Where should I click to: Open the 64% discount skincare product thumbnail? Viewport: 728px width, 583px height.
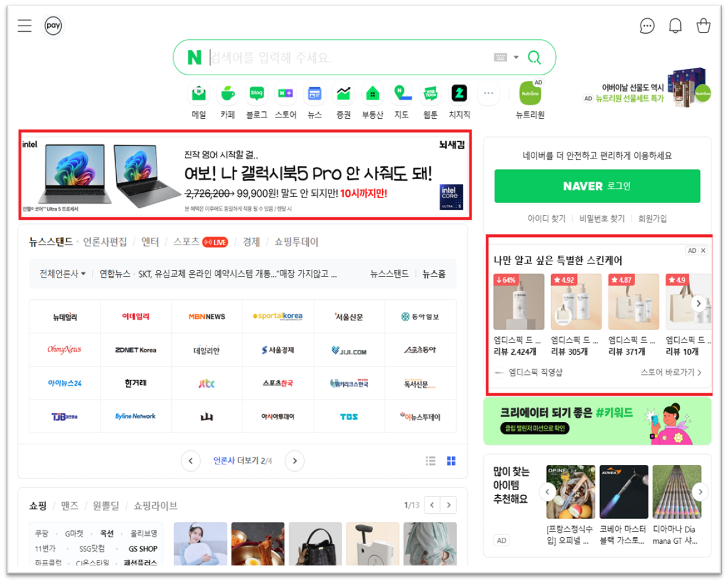click(x=519, y=302)
